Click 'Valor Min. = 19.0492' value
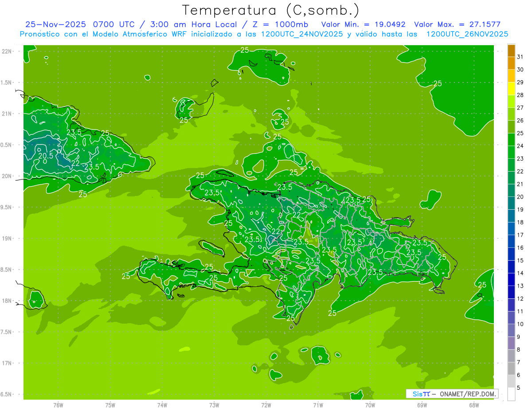 [363, 24]
